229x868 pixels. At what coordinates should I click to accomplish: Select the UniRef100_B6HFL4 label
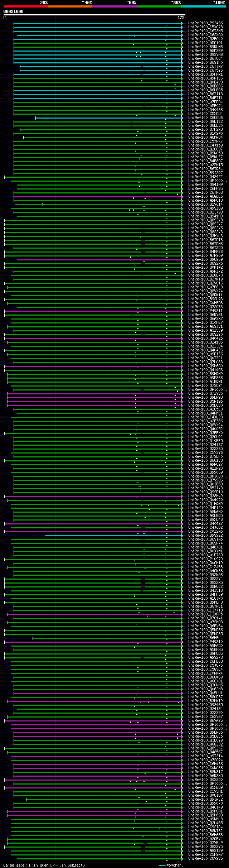pyautogui.click(x=205, y=638)
